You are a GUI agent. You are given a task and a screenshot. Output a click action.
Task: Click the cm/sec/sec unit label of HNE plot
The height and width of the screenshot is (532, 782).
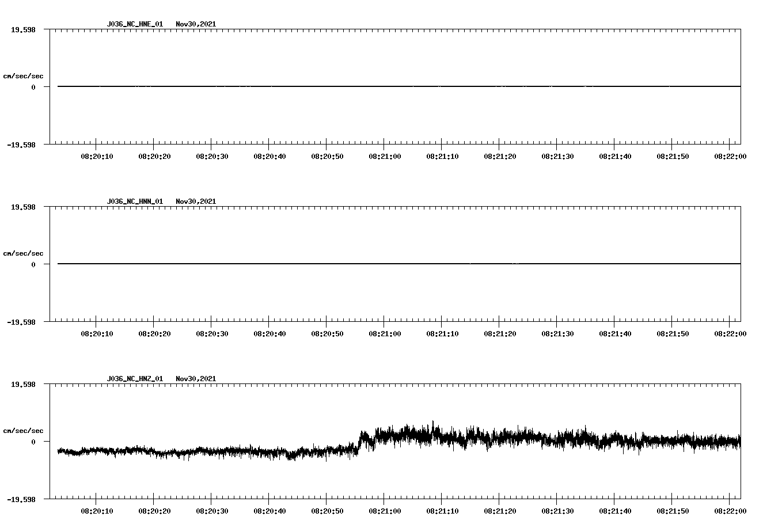pyautogui.click(x=23, y=76)
